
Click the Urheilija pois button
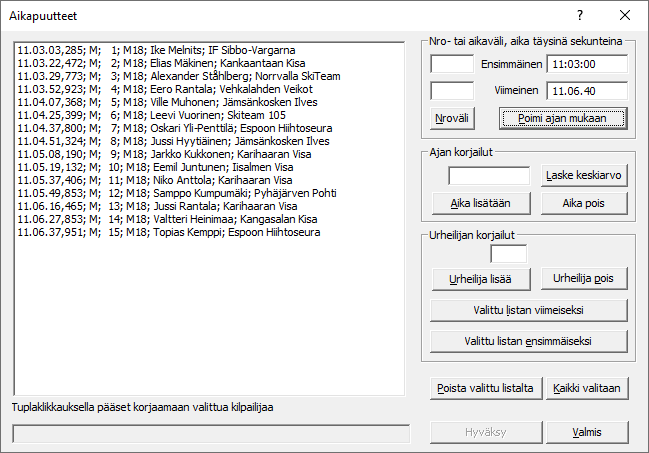pos(584,277)
